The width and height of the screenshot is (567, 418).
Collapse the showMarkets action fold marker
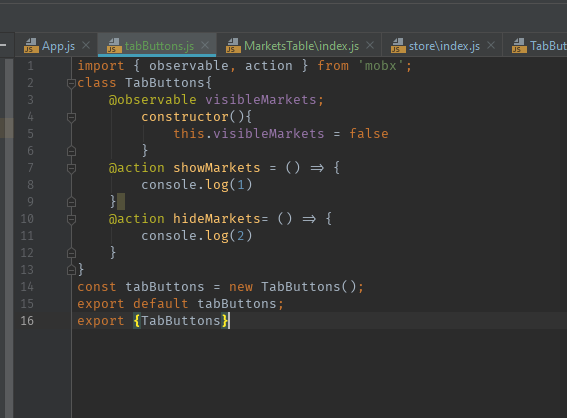pyautogui.click(x=71, y=169)
